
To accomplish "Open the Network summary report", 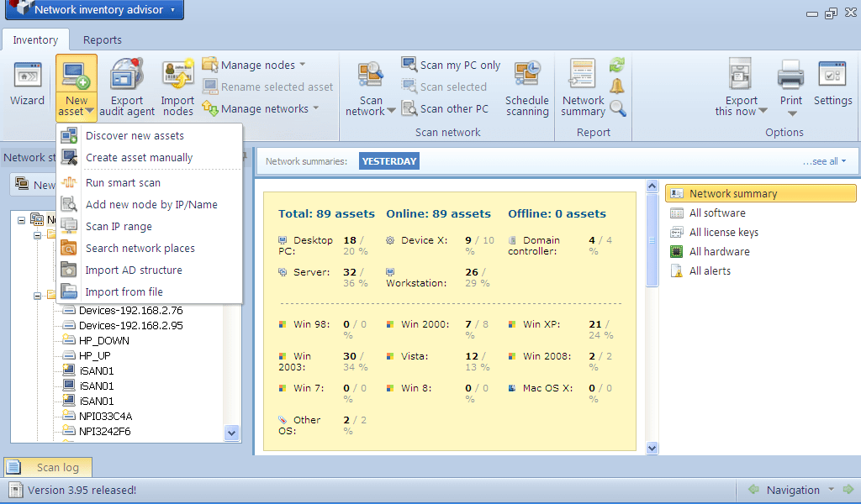I will [x=582, y=84].
